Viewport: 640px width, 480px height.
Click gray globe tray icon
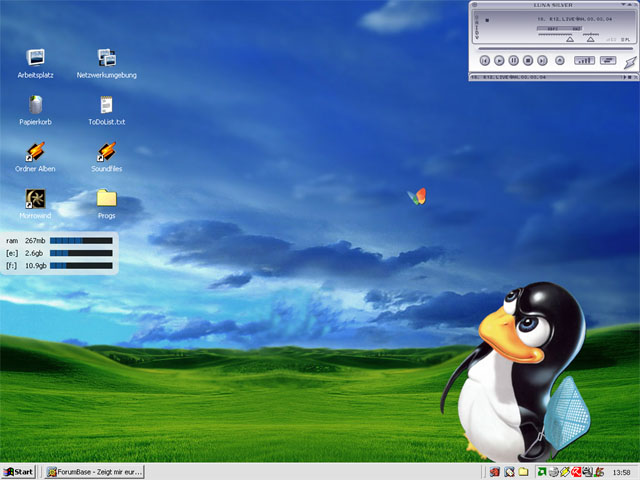click(553, 472)
